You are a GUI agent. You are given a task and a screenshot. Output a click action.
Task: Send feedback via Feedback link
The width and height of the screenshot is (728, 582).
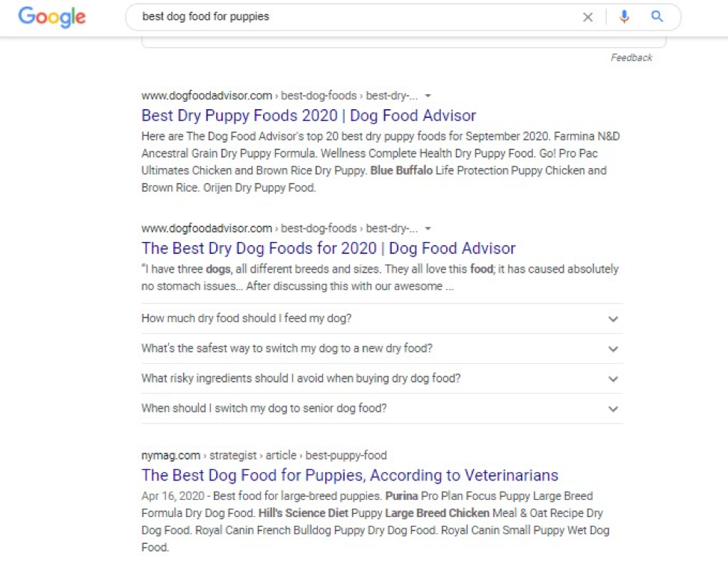(x=631, y=58)
